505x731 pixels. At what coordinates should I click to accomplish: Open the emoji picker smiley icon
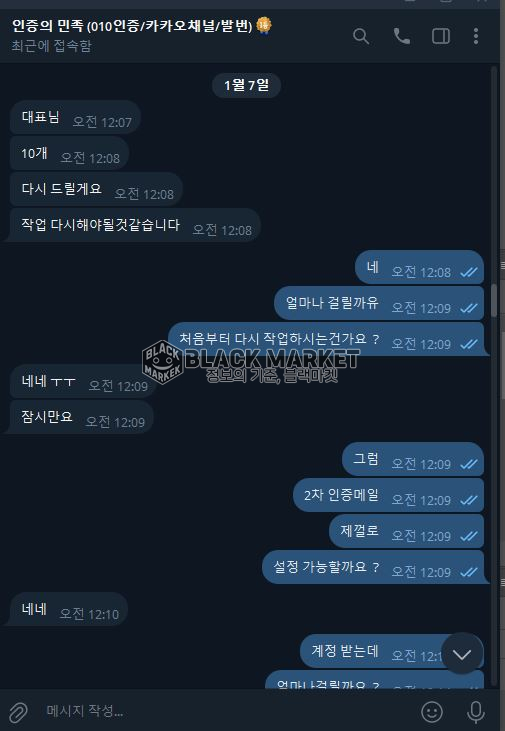click(x=432, y=711)
